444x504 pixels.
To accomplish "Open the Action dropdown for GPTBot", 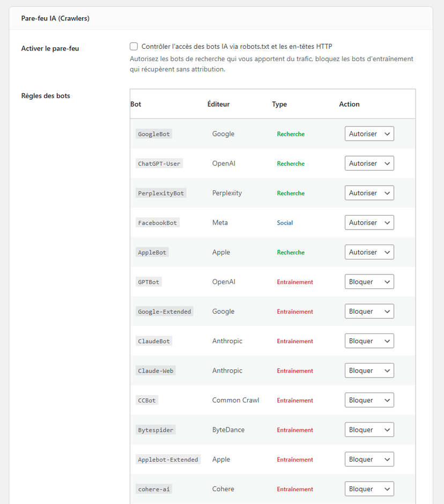I will [x=369, y=281].
